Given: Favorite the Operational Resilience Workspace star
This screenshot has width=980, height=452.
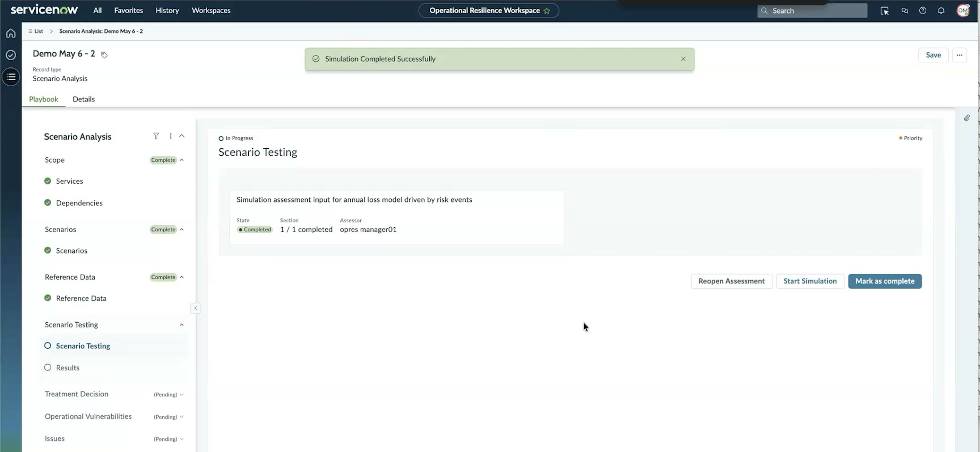Looking at the screenshot, I should tap(547, 11).
